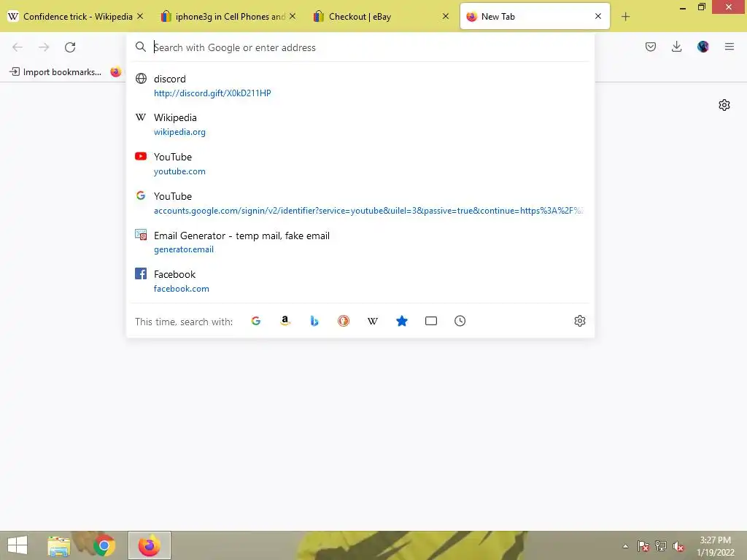Open the Firefox application menu
The image size is (747, 560).
coord(729,47)
